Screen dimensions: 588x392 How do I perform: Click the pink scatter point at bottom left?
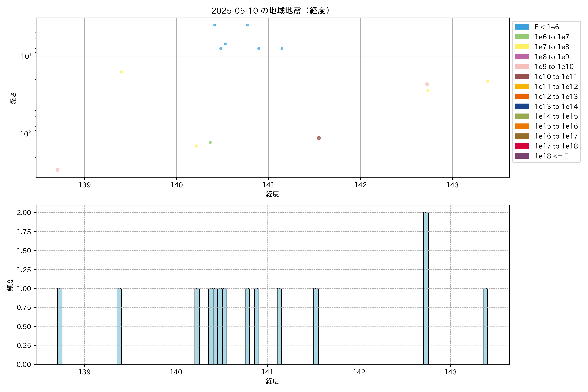57,170
